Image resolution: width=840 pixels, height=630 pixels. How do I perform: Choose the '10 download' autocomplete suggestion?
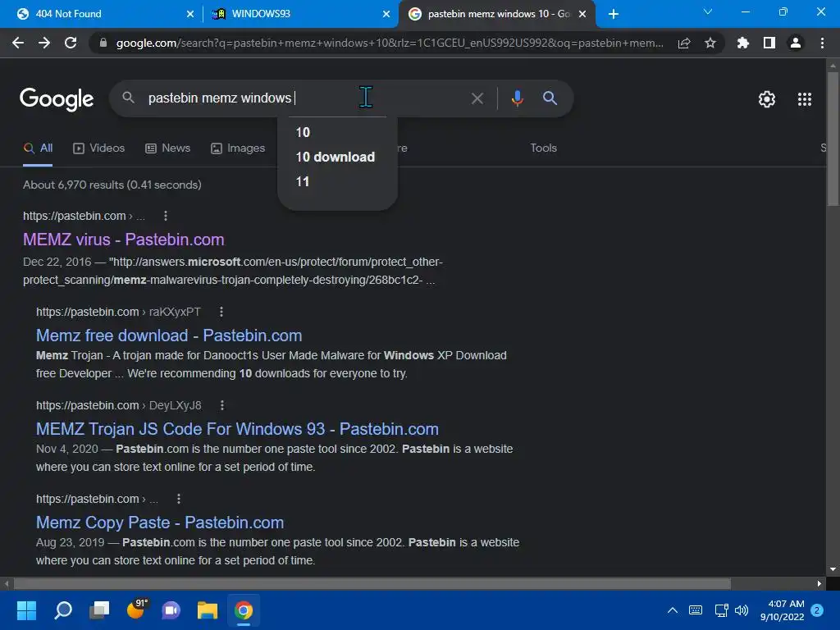[337, 157]
